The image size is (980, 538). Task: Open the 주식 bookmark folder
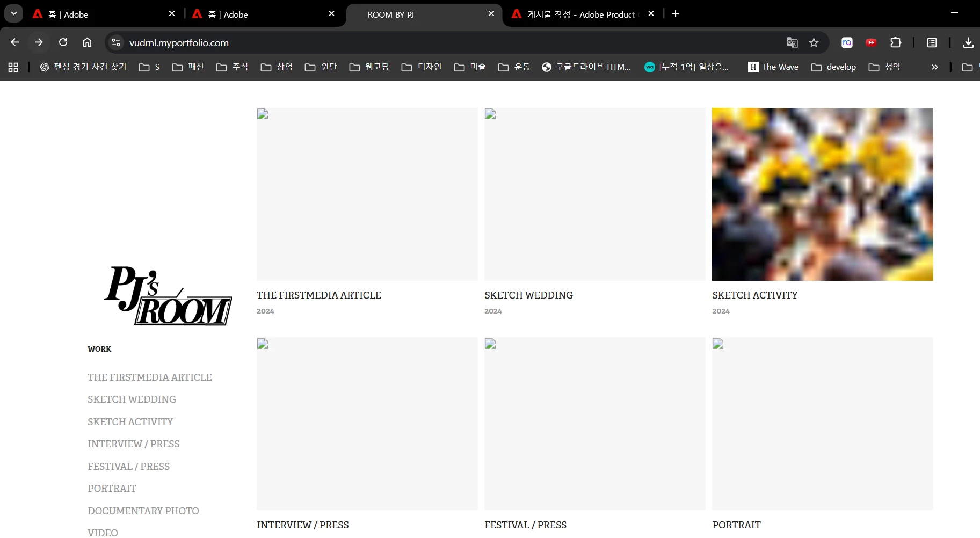232,67
